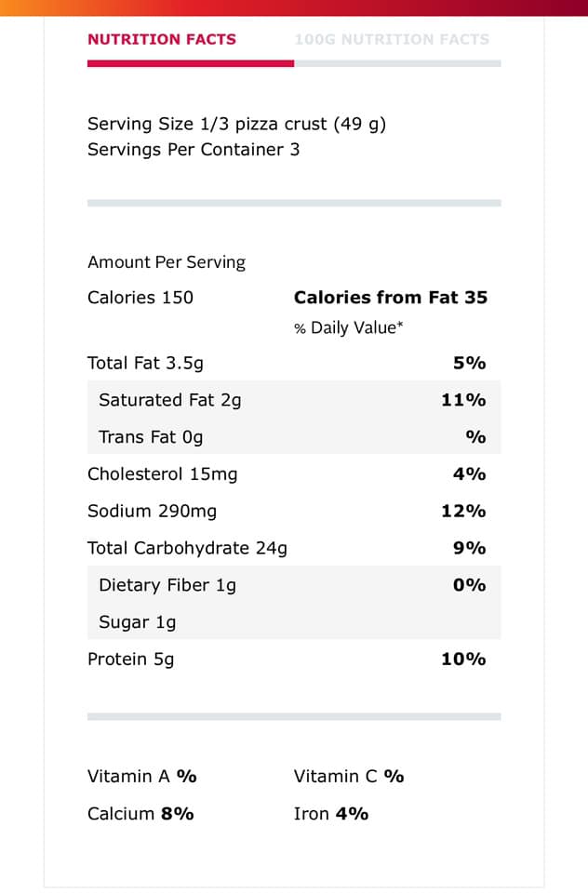Image resolution: width=588 pixels, height=893 pixels.
Task: Open the 100G Nutrition Facts tab
Action: click(x=391, y=39)
